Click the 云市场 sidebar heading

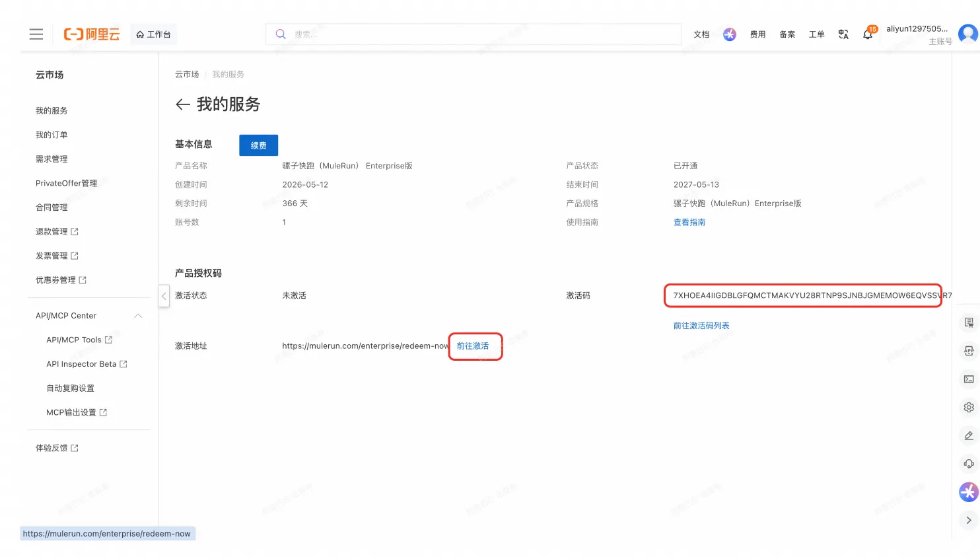[50, 75]
